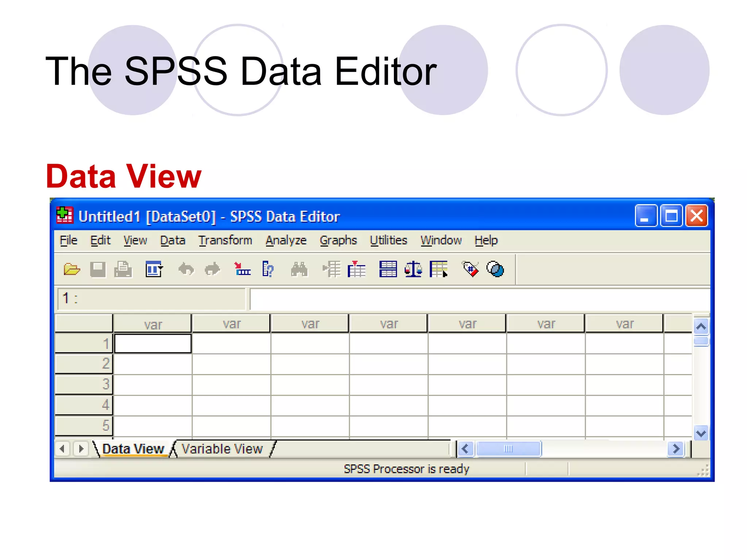Click the Go to Case icon
This screenshot has width=747, height=560.
click(242, 269)
